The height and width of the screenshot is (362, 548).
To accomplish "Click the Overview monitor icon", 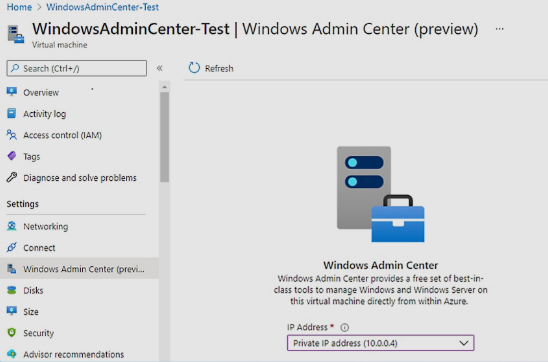I will [12, 92].
